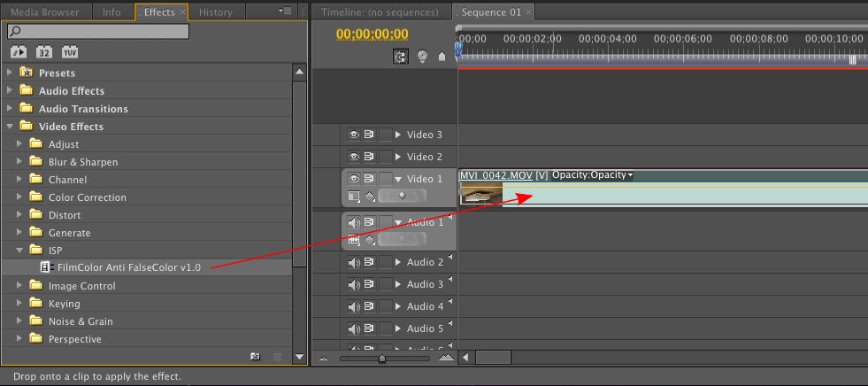Click the Set Unnumbered Marker icon
Screen dimensions: 868x386
[442, 57]
